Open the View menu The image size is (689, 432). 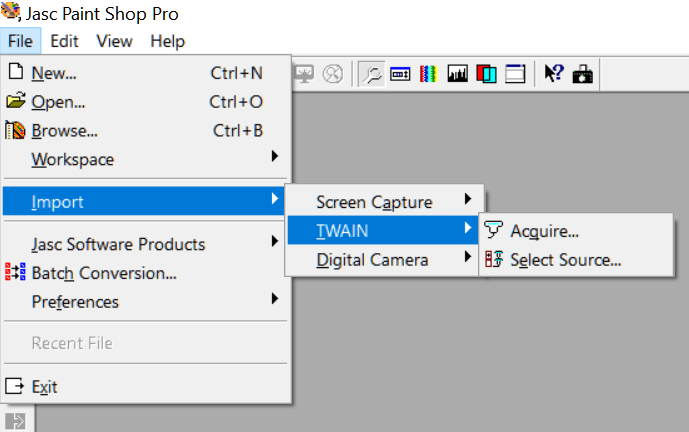(114, 41)
